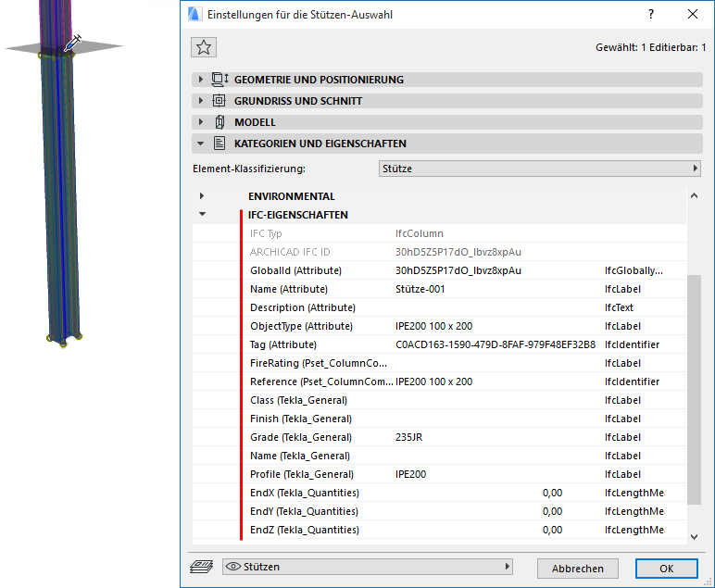715x588 pixels.
Task: Click the Name (Attribute) value Stütze-001
Action: pyautogui.click(x=420, y=289)
